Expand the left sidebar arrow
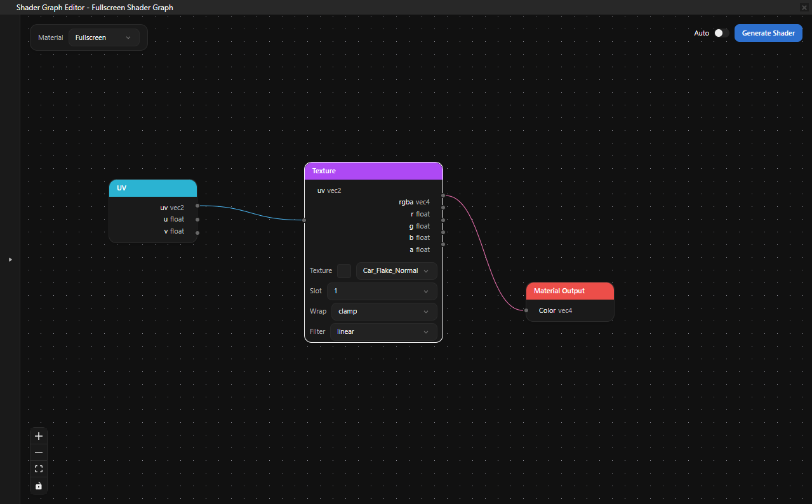 click(x=10, y=259)
